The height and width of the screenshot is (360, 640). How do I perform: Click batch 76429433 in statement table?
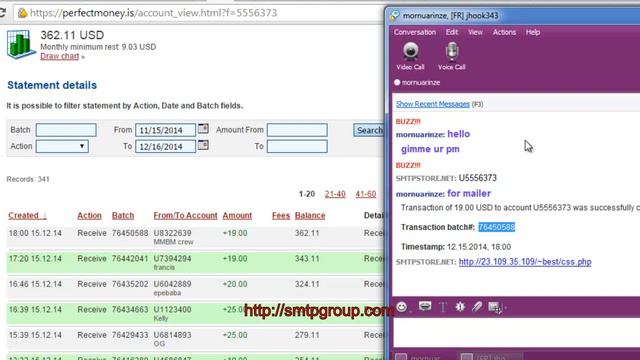pos(130,335)
